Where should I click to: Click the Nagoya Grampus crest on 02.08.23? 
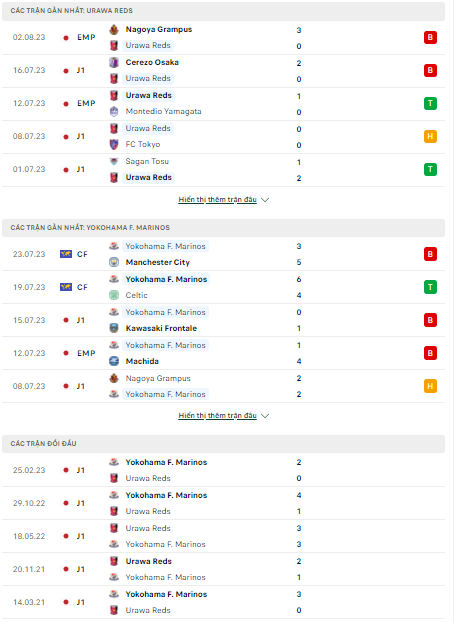pyautogui.click(x=114, y=29)
